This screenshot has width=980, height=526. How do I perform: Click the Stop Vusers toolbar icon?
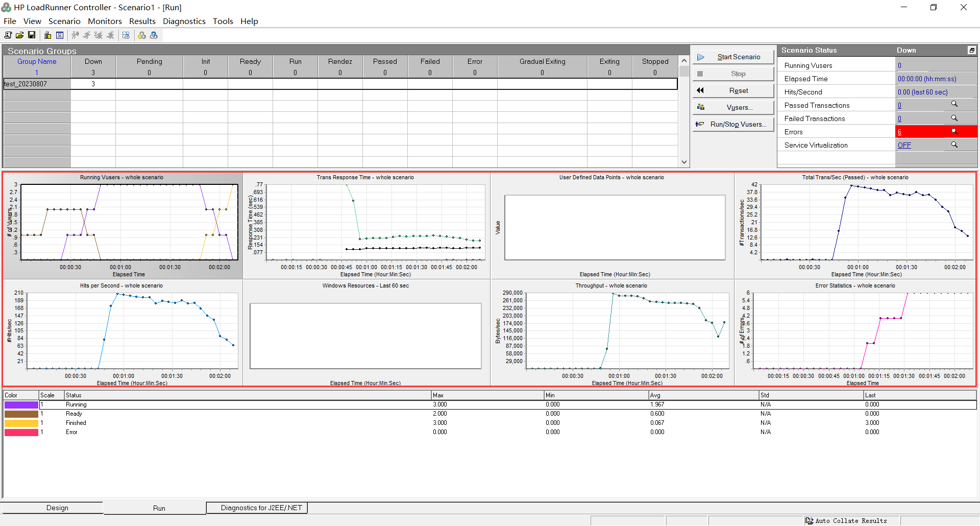[x=110, y=35]
